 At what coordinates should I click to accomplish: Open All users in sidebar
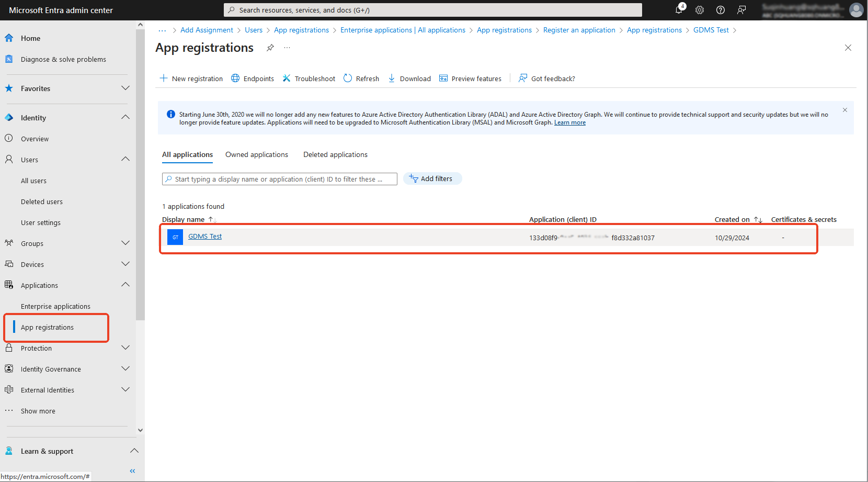pos(33,181)
